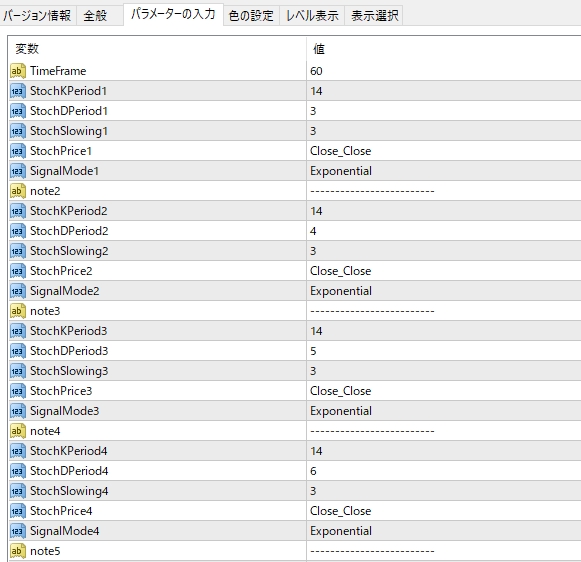581x562 pixels.
Task: Click the 123 icon beside StochDPeriod2
Action: 18,231
